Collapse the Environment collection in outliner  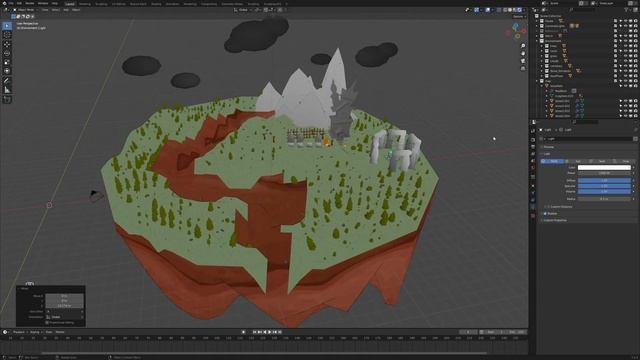pos(538,41)
